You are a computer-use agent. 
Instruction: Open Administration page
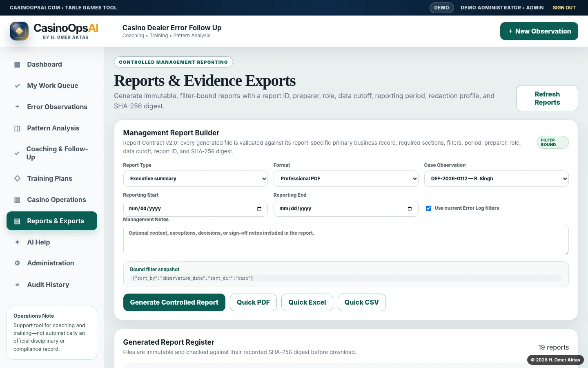coord(52,263)
